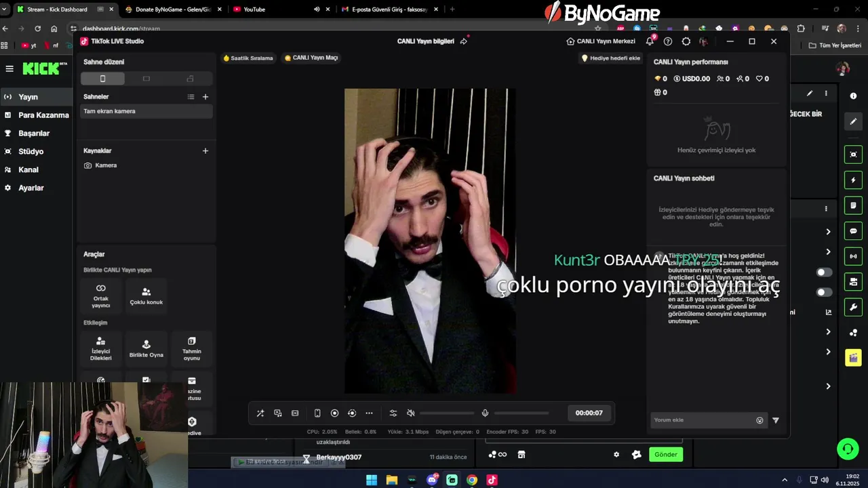
Task: Switch to Donate ByNoGame browser tab
Action: tap(174, 9)
